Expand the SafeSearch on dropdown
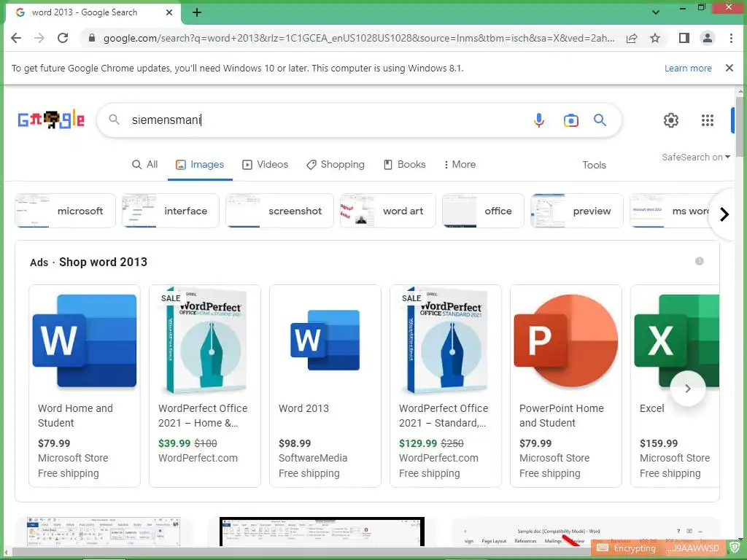747x560 pixels. 695,157
